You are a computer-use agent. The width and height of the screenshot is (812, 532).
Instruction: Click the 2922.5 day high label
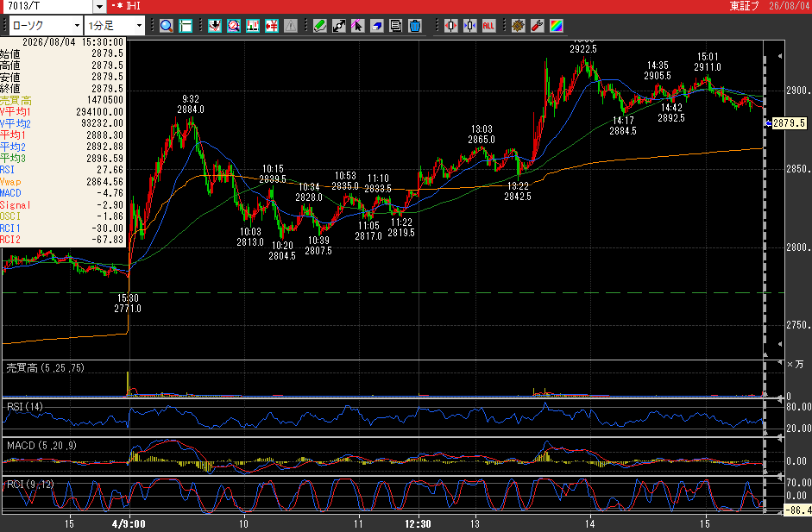pos(583,48)
